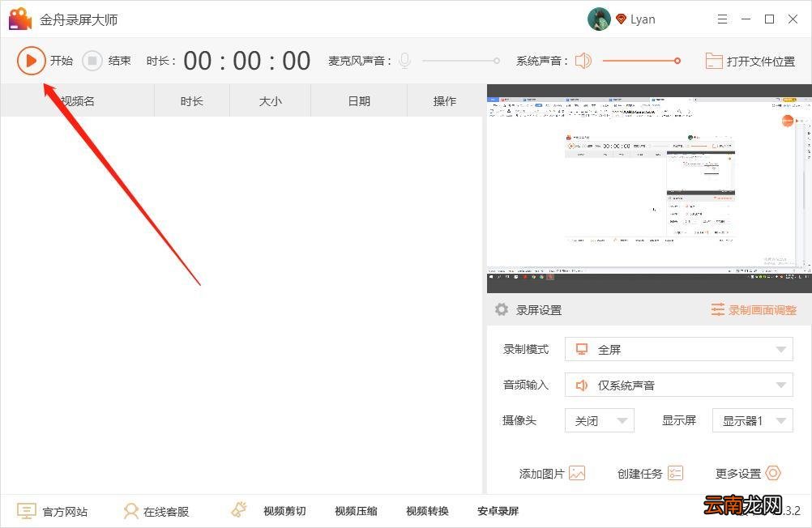Click the 00:00:00 duration display
The width and height of the screenshot is (812, 528).
pos(247,61)
